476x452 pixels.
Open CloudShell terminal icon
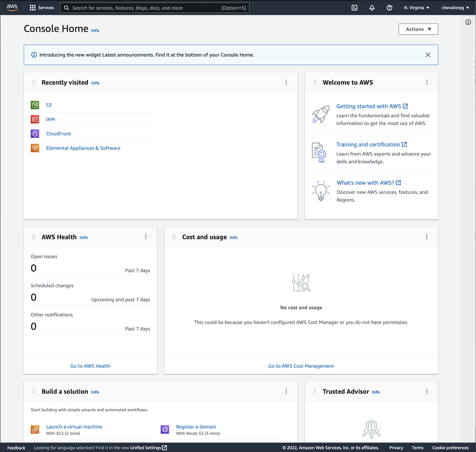(x=354, y=8)
